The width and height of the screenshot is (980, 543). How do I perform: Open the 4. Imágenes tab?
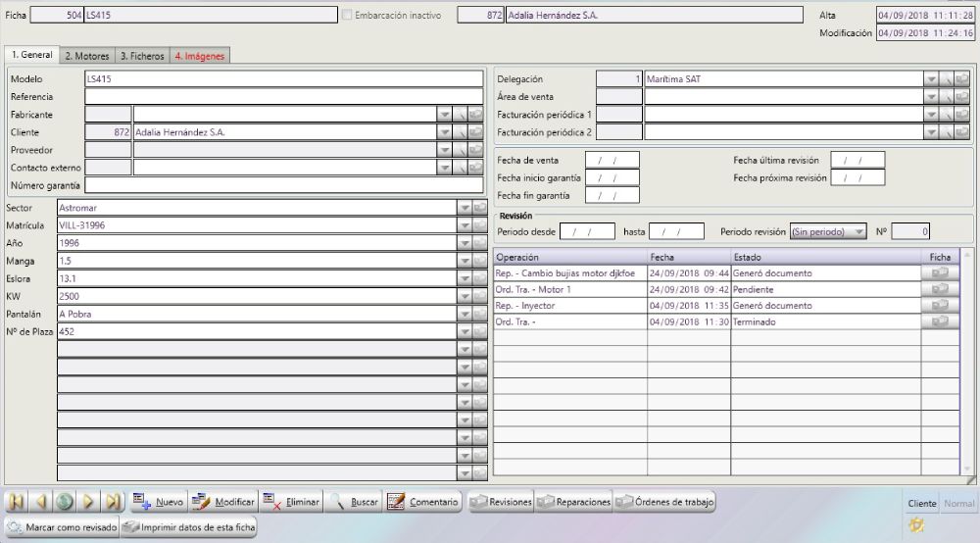(x=200, y=56)
